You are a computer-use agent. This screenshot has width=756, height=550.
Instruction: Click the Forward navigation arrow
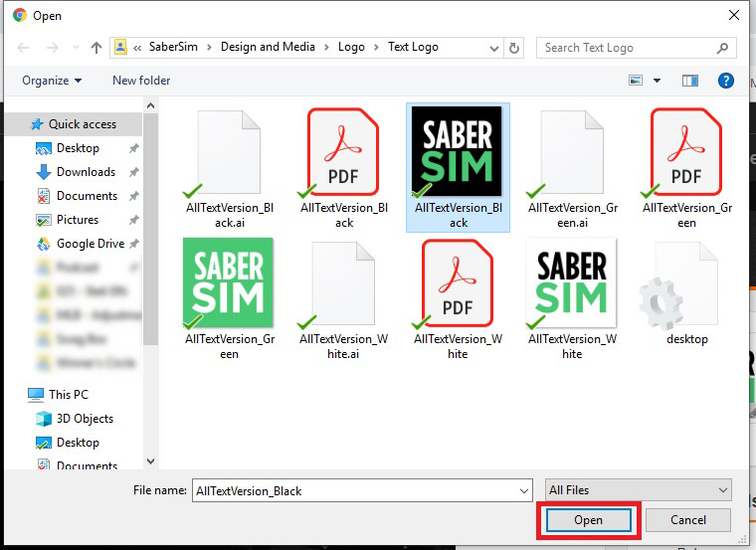tap(53, 47)
